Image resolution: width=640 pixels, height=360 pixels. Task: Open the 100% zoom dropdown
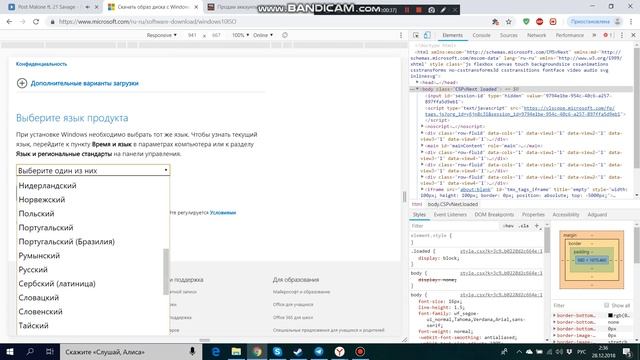point(240,36)
